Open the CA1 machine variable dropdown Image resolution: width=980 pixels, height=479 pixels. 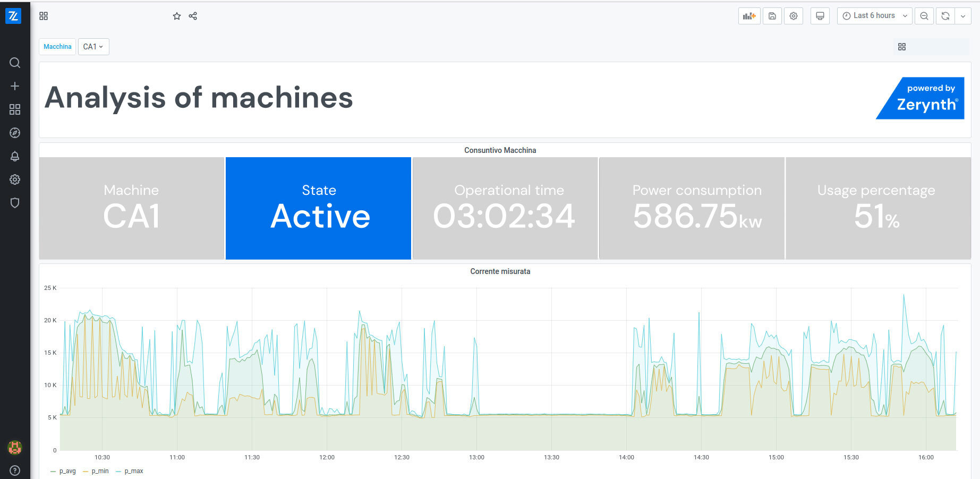click(93, 46)
